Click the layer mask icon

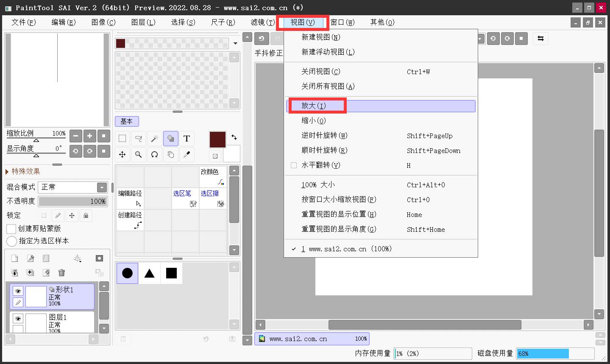(99, 258)
